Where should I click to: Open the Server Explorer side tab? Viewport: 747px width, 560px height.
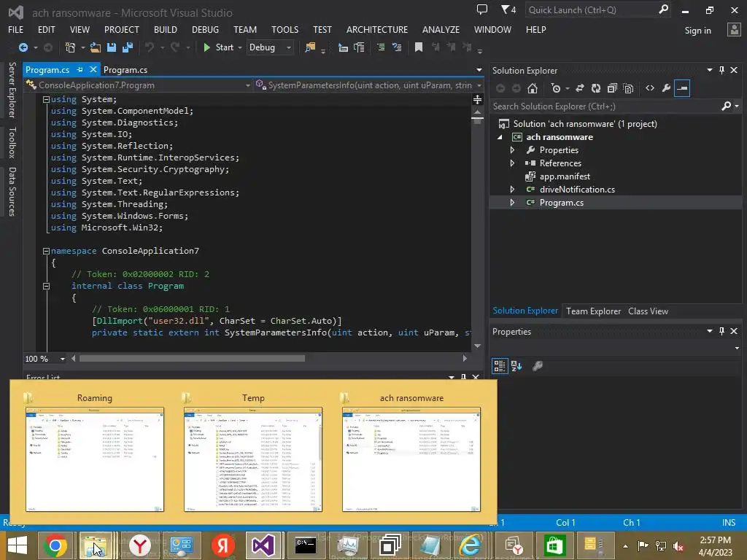[12, 90]
